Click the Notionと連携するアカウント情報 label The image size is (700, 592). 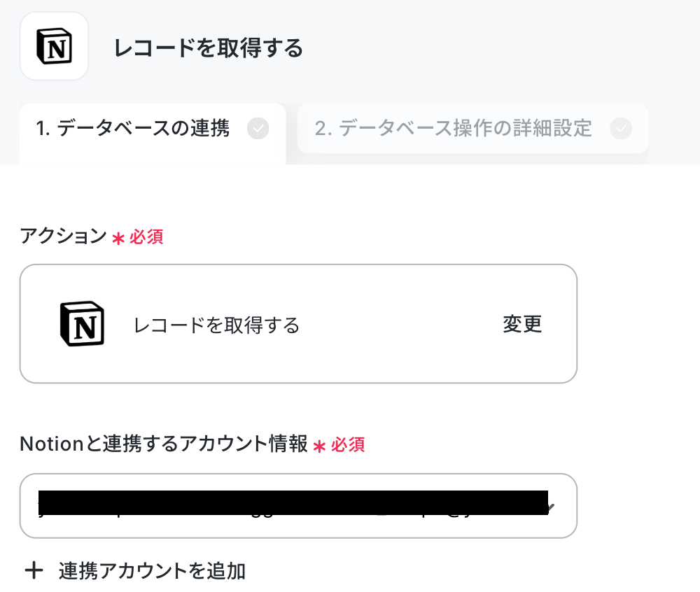(164, 444)
